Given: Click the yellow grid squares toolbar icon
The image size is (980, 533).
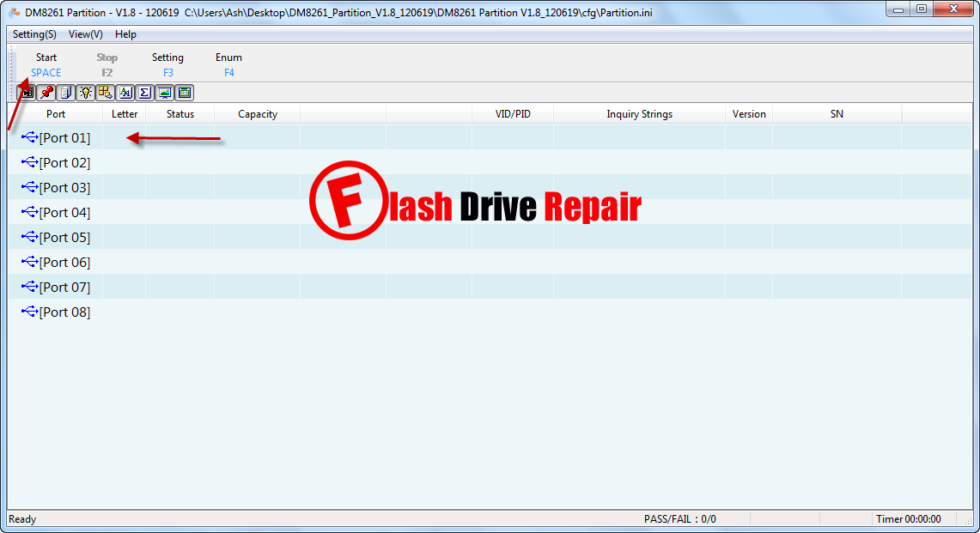Looking at the screenshot, I should [x=105, y=93].
